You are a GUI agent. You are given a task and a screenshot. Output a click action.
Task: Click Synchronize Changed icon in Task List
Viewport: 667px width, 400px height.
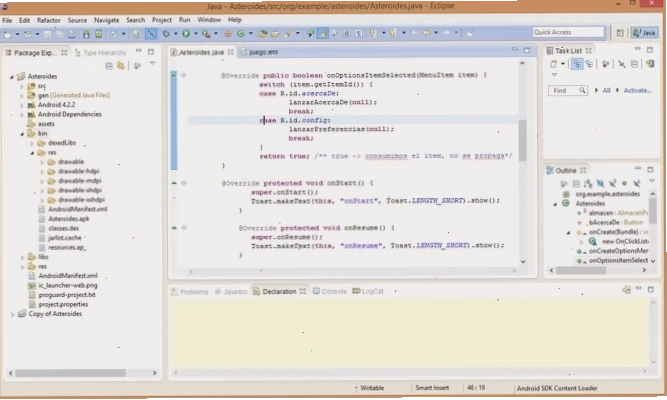650,64
